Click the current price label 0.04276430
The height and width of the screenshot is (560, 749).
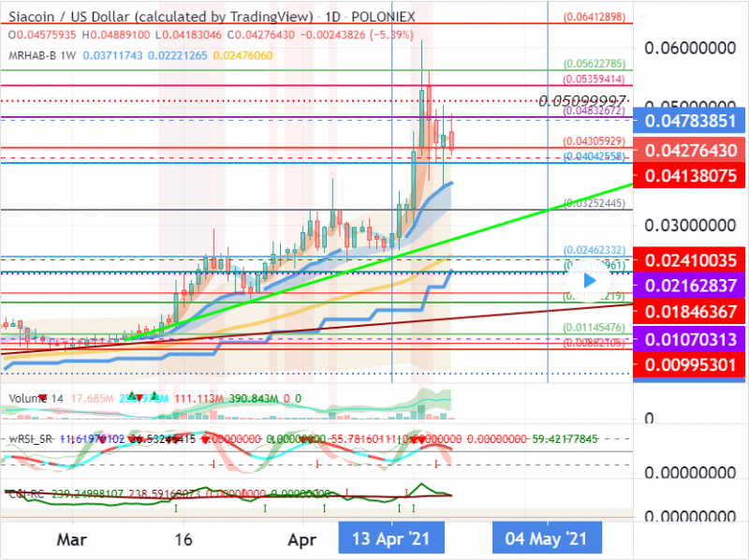click(x=689, y=150)
